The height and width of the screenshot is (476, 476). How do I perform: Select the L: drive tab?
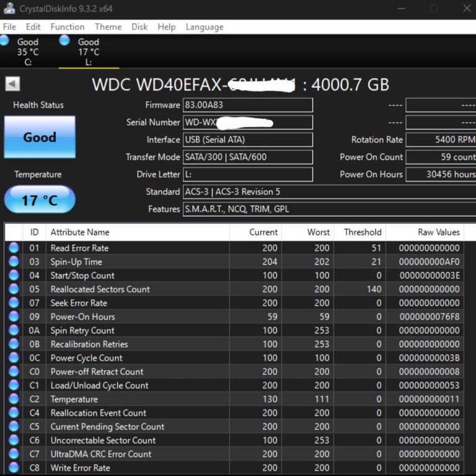(89, 51)
